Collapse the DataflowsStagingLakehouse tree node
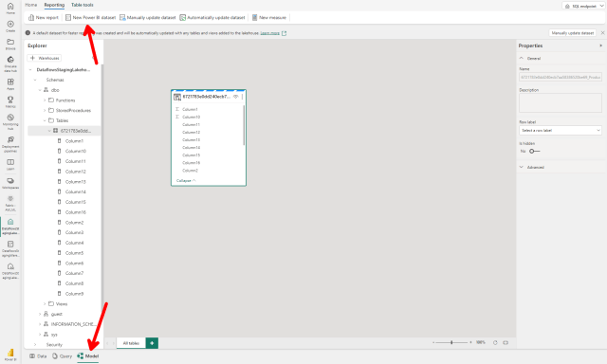 pos(30,69)
